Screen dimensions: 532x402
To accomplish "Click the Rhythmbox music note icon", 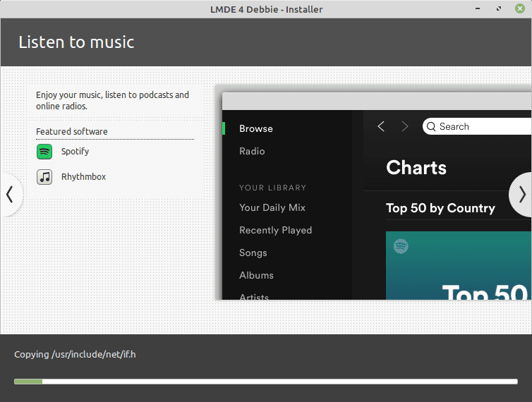I will point(44,177).
